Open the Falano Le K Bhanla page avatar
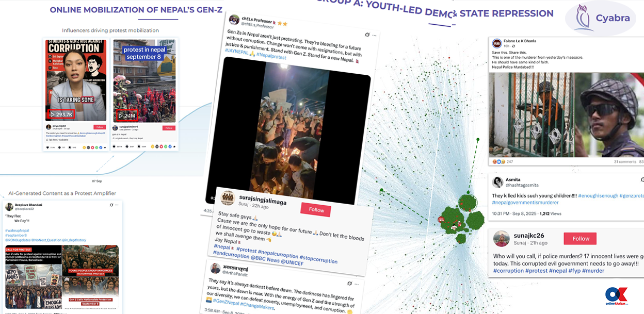 pyautogui.click(x=497, y=43)
